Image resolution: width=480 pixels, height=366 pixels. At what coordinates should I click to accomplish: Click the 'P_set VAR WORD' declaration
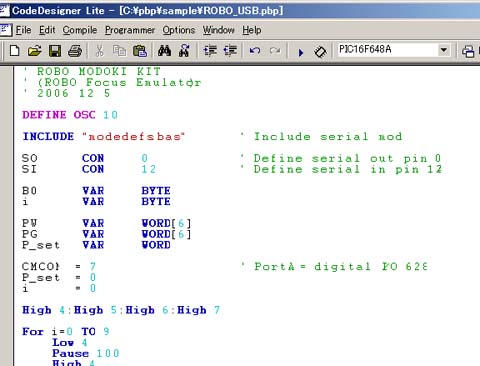pos(96,245)
